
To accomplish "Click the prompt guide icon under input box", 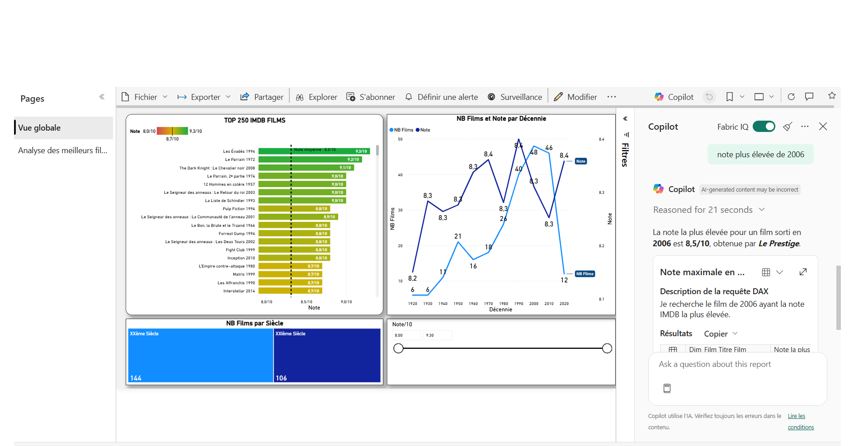I will pyautogui.click(x=667, y=388).
